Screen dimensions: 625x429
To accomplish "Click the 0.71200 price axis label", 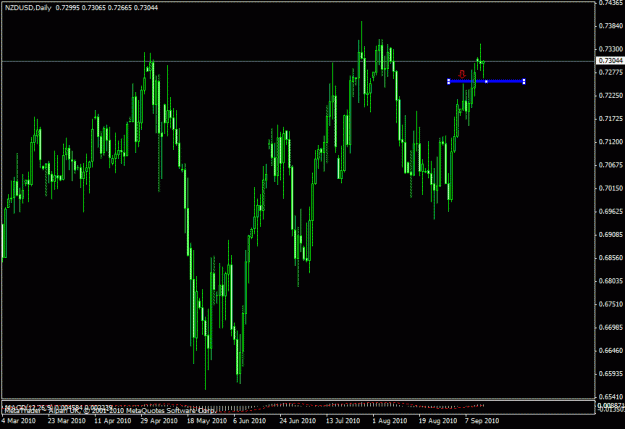I will point(611,142).
